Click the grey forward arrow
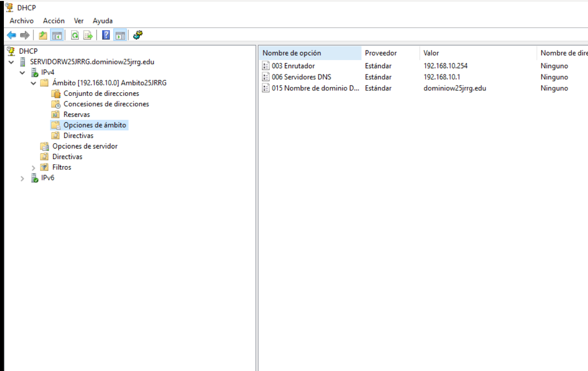The width and height of the screenshot is (588, 371). click(24, 35)
